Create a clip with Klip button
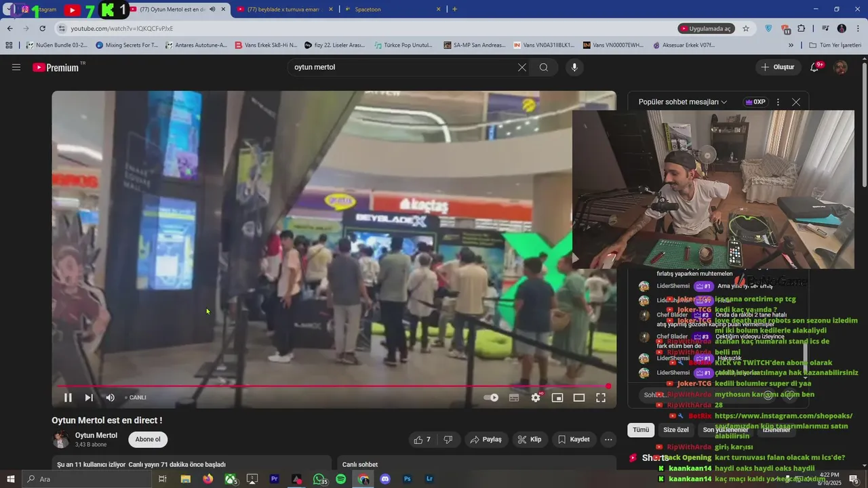Screen dimensions: 868x488 tap(529, 439)
